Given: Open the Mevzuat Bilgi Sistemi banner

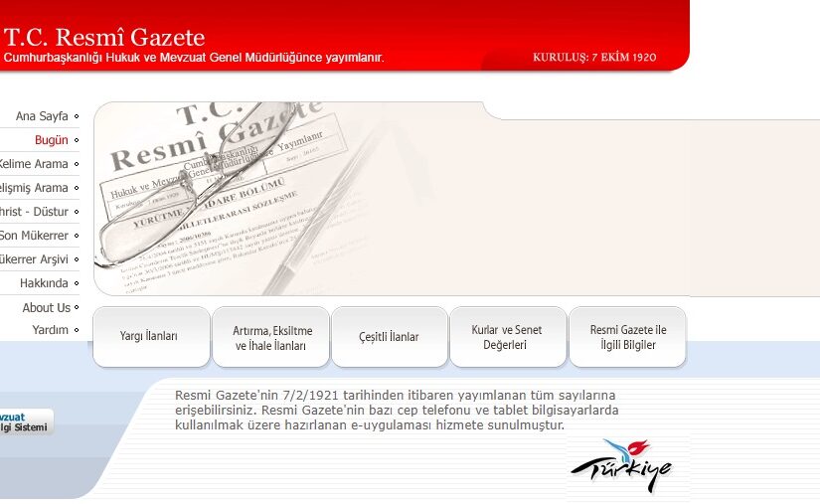Looking at the screenshot, I should (26, 421).
